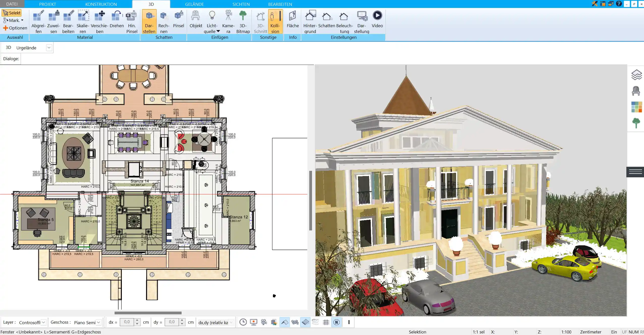Insert a Kamera
644x335 pixels.
228,22
